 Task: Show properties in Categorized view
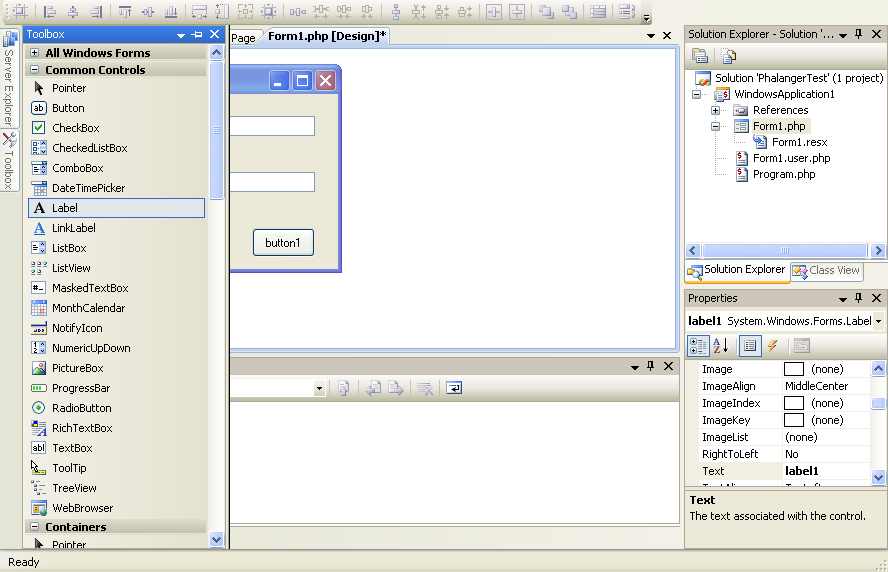click(699, 346)
